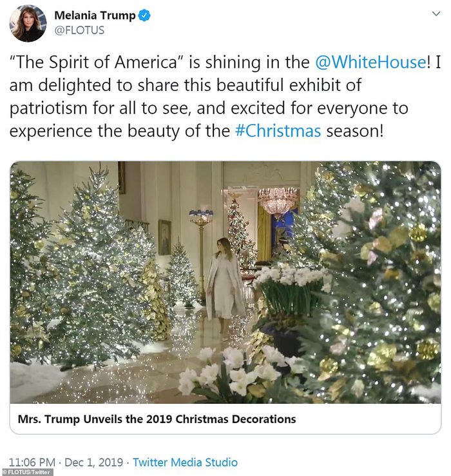The image size is (451, 476).
Task: Click the chandelier in the video preview
Action: [x=278, y=201]
